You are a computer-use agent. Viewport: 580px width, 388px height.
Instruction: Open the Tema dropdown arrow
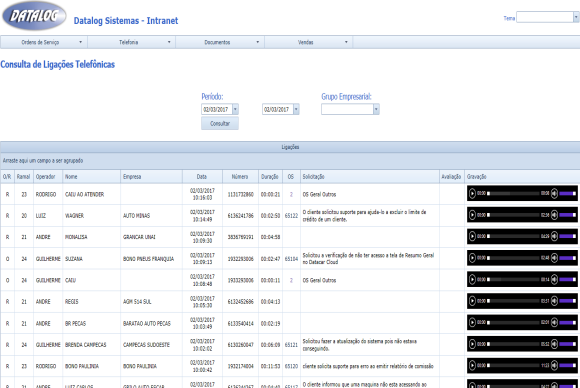[576, 17]
